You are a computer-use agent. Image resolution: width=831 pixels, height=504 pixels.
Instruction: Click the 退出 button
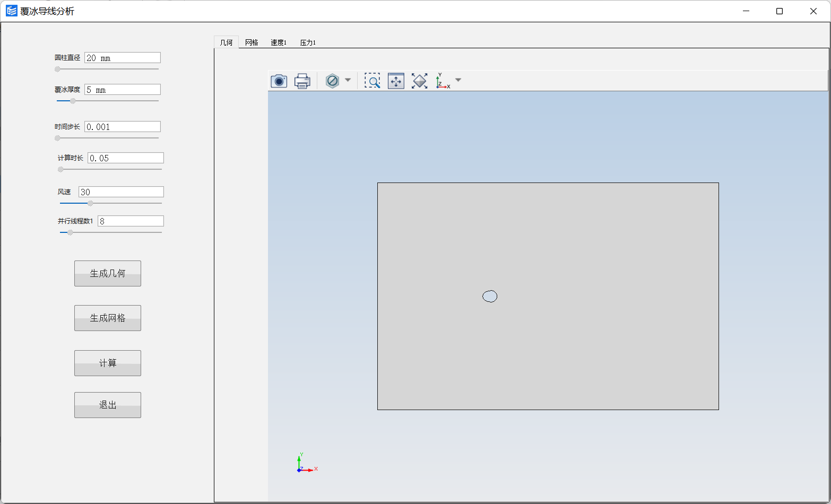tap(108, 405)
